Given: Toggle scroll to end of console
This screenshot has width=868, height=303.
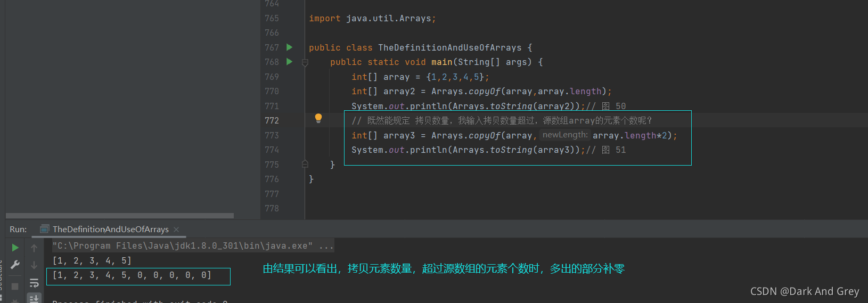Looking at the screenshot, I should click(34, 298).
